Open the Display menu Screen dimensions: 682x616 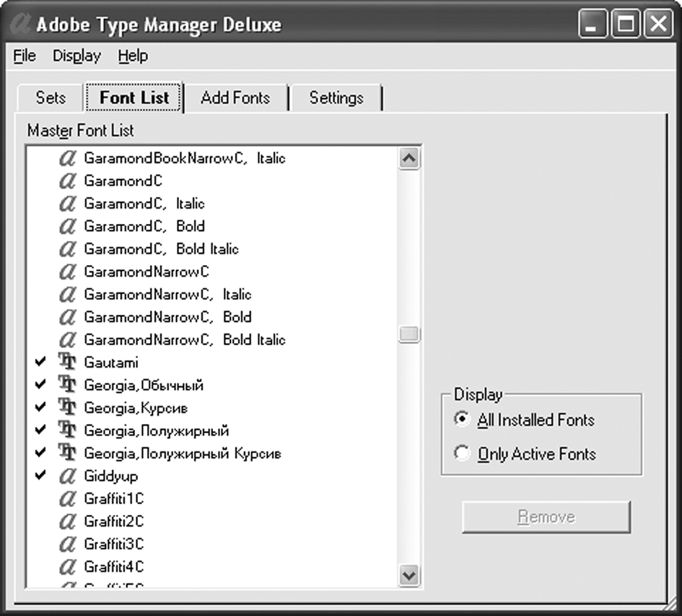coord(77,56)
